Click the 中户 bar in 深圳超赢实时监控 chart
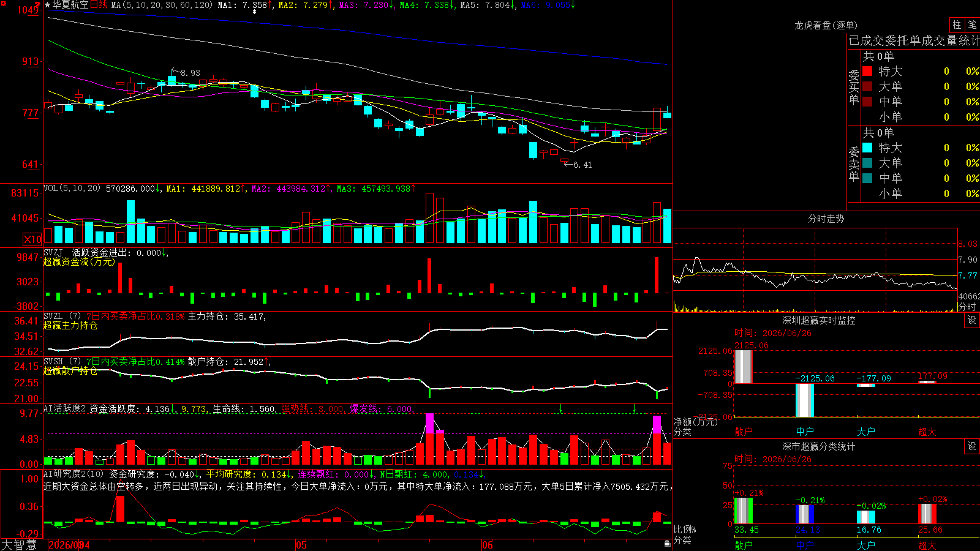The height and width of the screenshot is (551, 980). point(805,400)
